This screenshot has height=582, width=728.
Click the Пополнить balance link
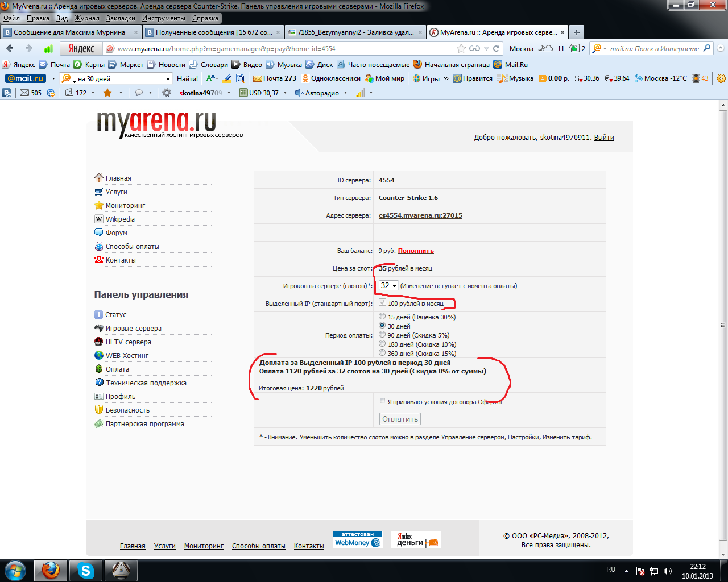pyautogui.click(x=416, y=251)
